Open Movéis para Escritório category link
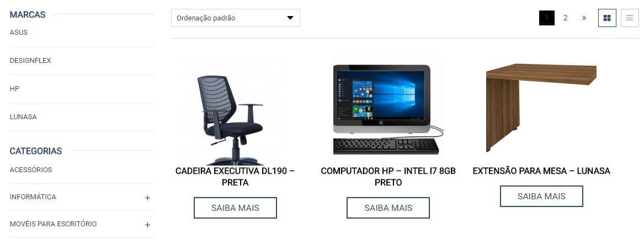 coord(53,224)
